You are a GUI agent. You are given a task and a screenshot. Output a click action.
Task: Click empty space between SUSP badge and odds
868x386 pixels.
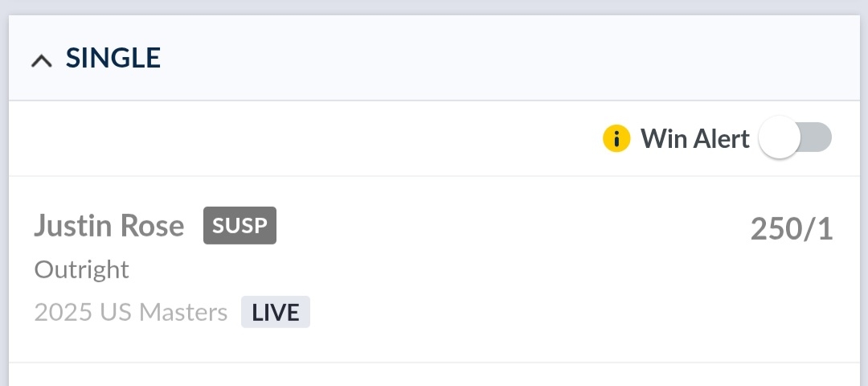tap(506, 228)
